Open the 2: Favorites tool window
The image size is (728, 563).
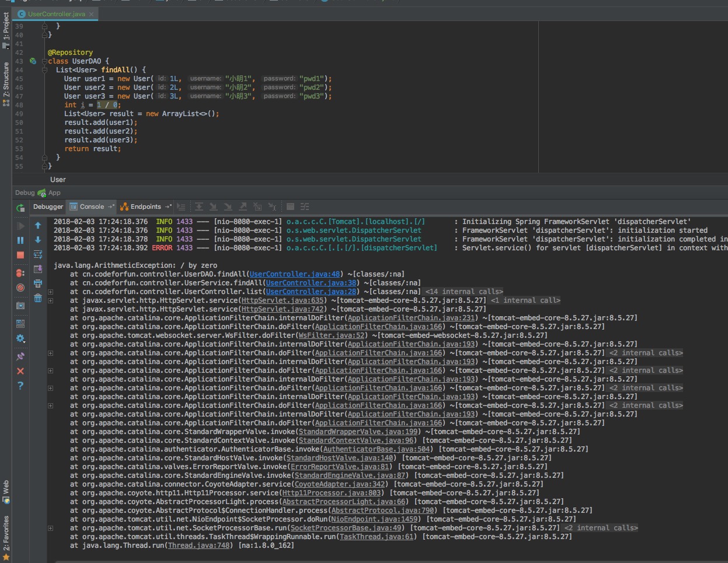(6, 537)
